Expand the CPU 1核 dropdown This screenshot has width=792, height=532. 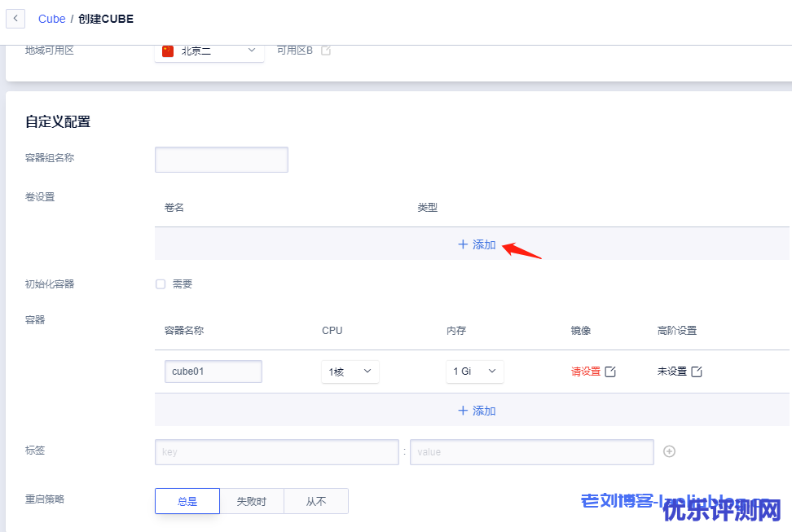[x=350, y=372]
